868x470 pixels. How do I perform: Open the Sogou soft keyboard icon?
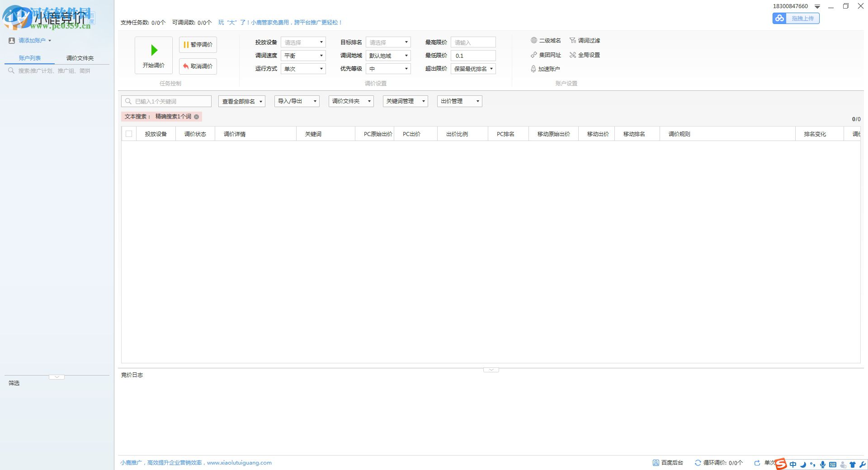[833, 464]
